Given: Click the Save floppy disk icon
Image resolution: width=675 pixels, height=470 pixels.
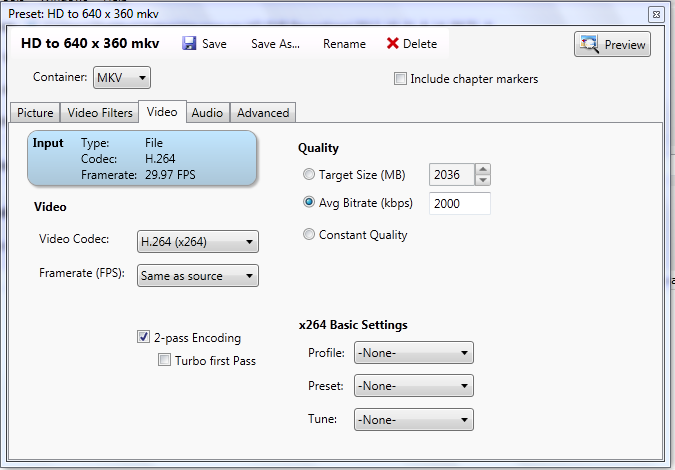Looking at the screenshot, I should coord(189,44).
